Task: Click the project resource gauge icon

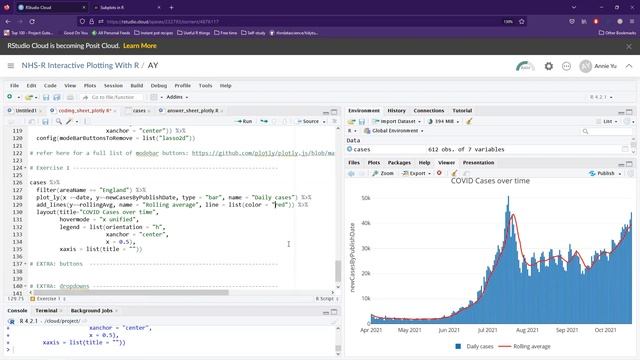Action: click(x=525, y=66)
